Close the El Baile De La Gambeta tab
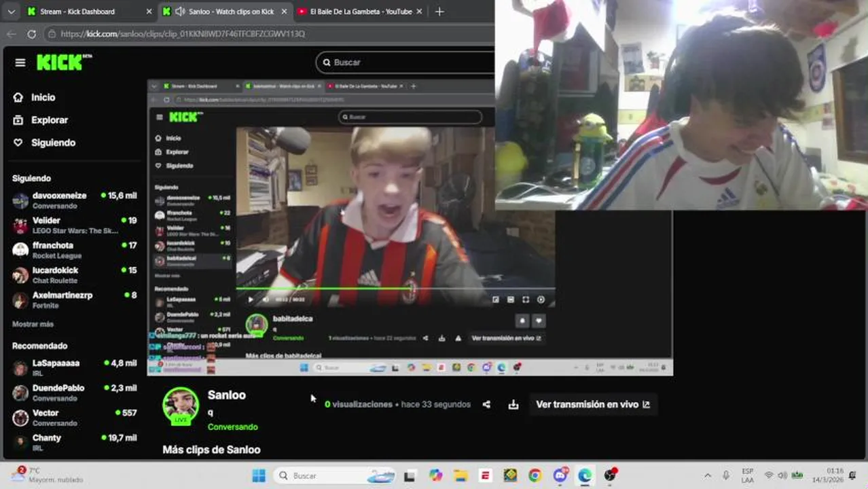Viewport: 868px width, 489px height. 419,12
